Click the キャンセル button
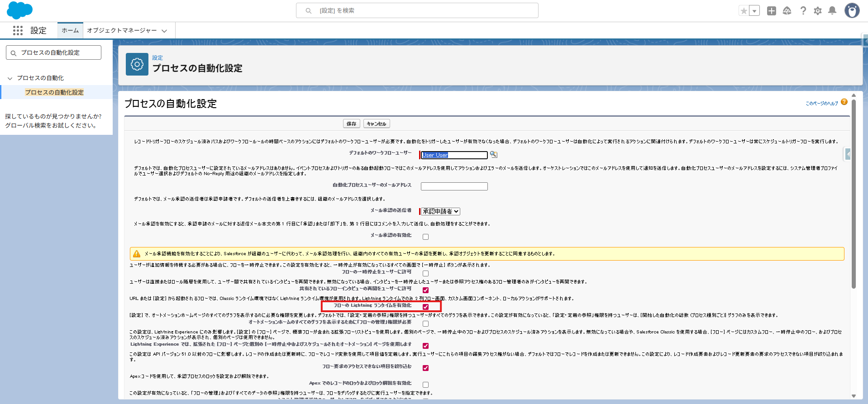The image size is (868, 404). (376, 124)
